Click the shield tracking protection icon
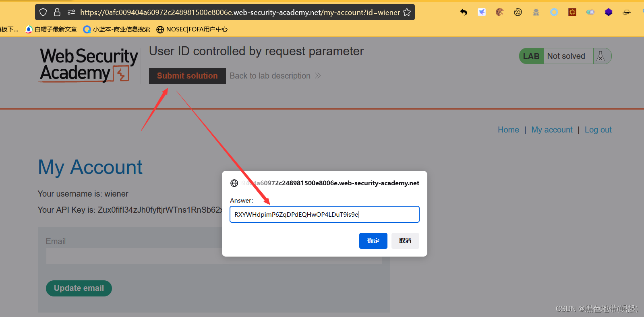The height and width of the screenshot is (317, 644). click(x=43, y=12)
